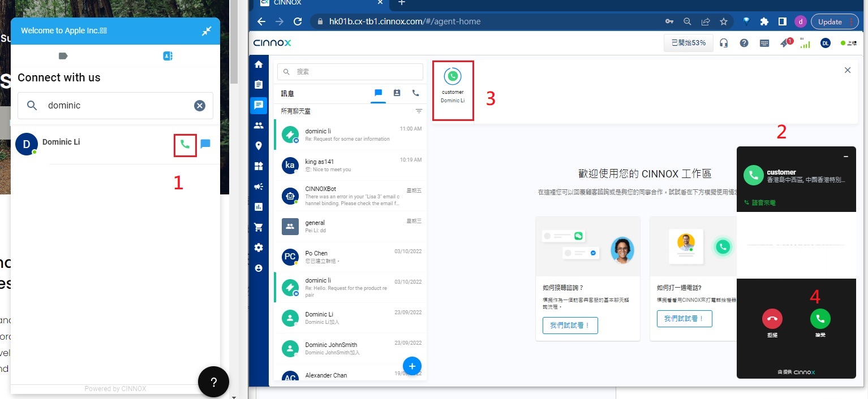This screenshot has width=868, height=399.
Task: Click 我們試試看！ under 如何接聽諮詢？
Action: 570,326
